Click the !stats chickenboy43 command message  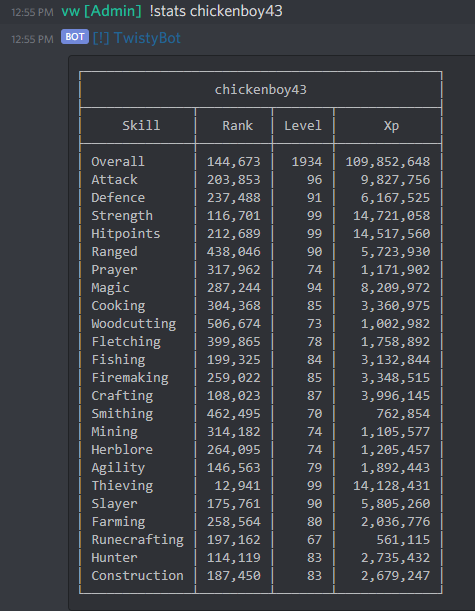(x=216, y=11)
